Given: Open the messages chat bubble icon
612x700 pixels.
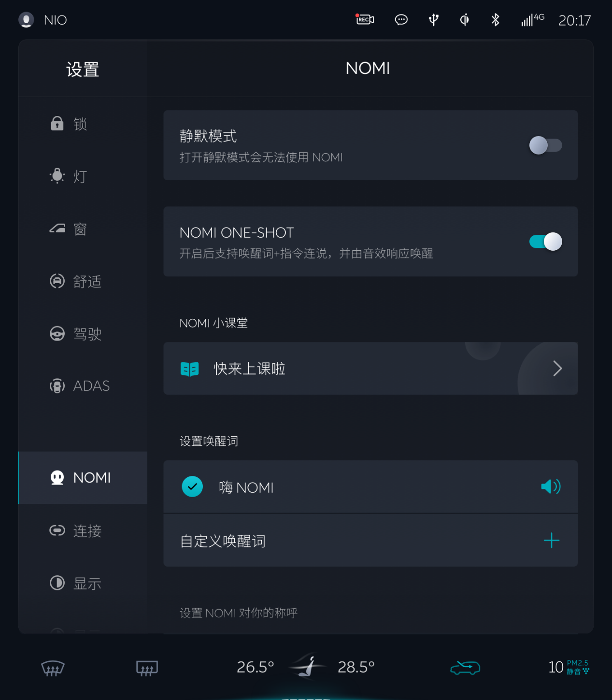Looking at the screenshot, I should [401, 20].
